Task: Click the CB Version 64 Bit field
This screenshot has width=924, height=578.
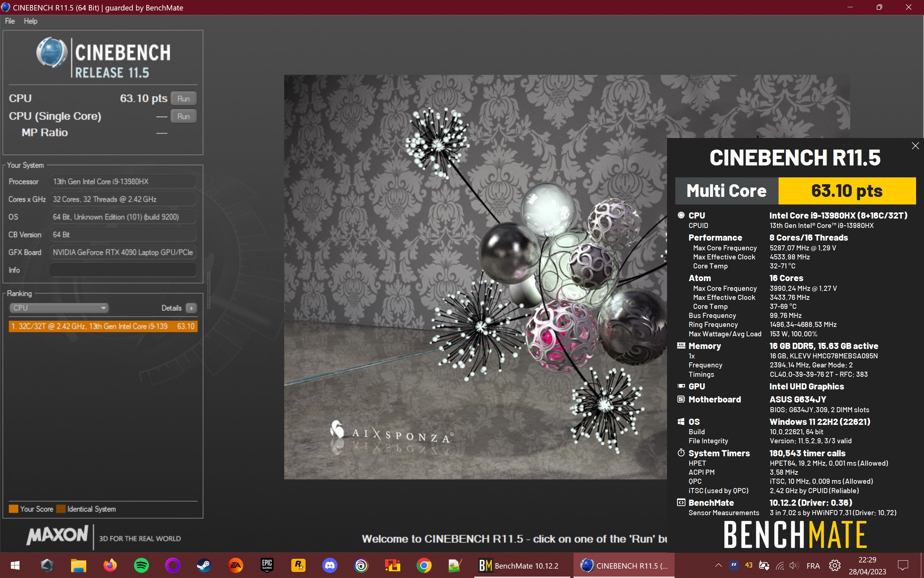Action: [x=123, y=235]
